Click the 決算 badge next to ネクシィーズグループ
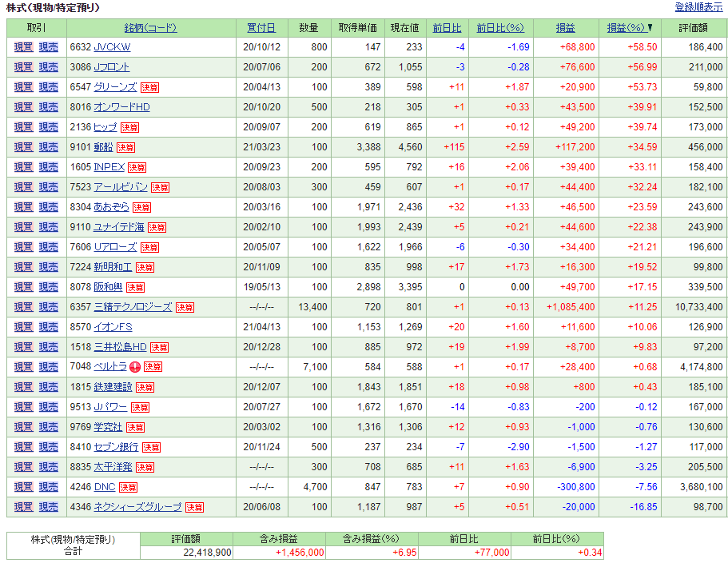Screen dimensions: 728x567 pyautogui.click(x=194, y=507)
